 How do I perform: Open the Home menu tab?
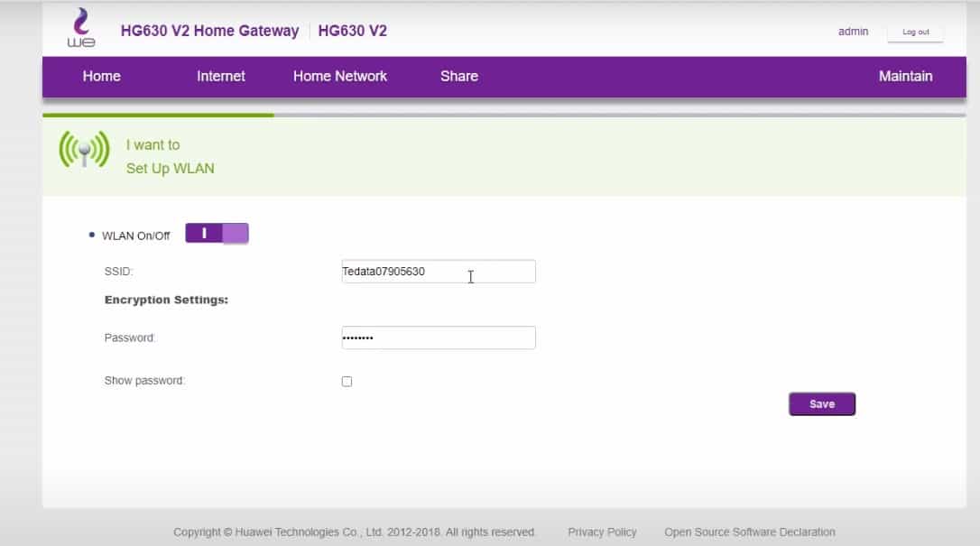click(x=101, y=77)
